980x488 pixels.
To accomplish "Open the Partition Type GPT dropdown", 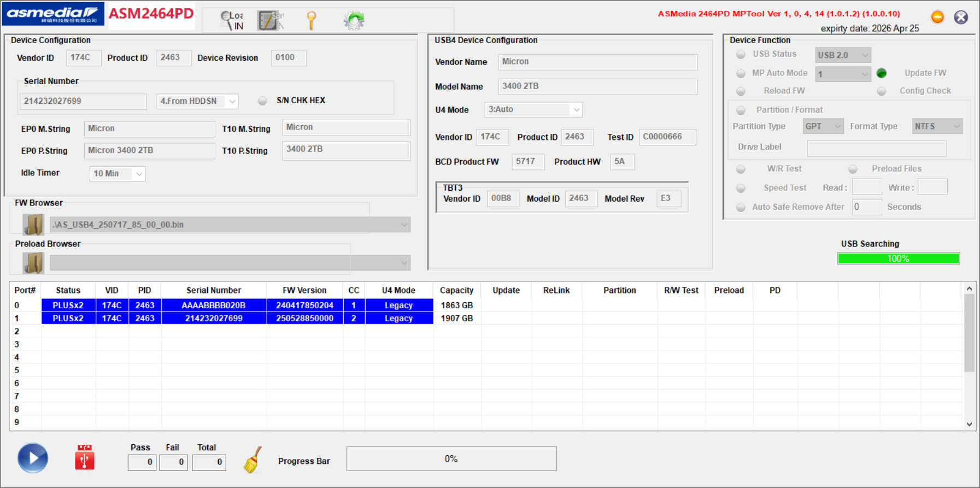I will click(x=823, y=126).
